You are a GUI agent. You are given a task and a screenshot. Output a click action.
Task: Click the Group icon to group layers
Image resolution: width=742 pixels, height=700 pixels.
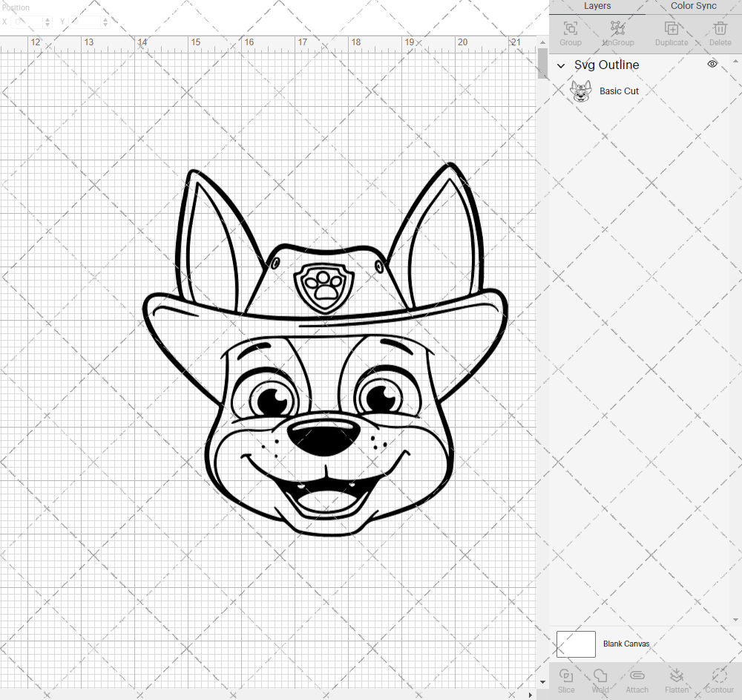570,30
